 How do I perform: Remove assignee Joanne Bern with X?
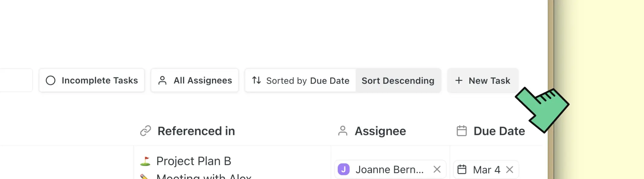coord(437,169)
